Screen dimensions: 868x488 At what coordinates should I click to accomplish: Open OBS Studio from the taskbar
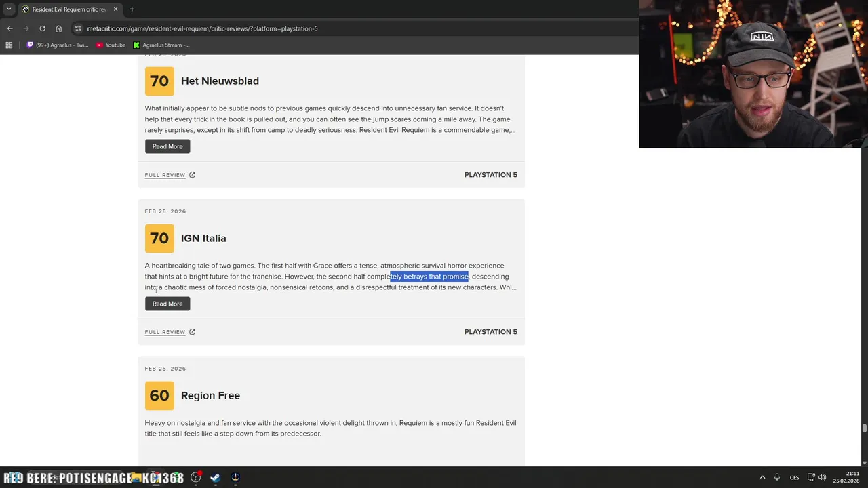click(x=196, y=477)
